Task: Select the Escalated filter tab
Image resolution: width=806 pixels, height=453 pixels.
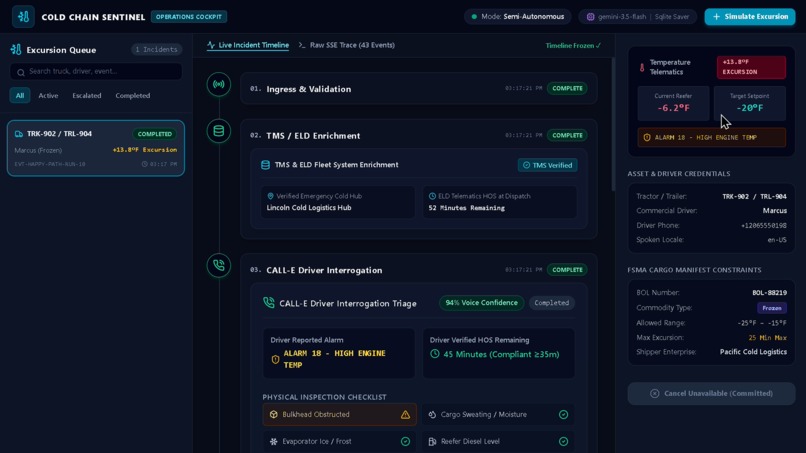Action: click(x=86, y=95)
